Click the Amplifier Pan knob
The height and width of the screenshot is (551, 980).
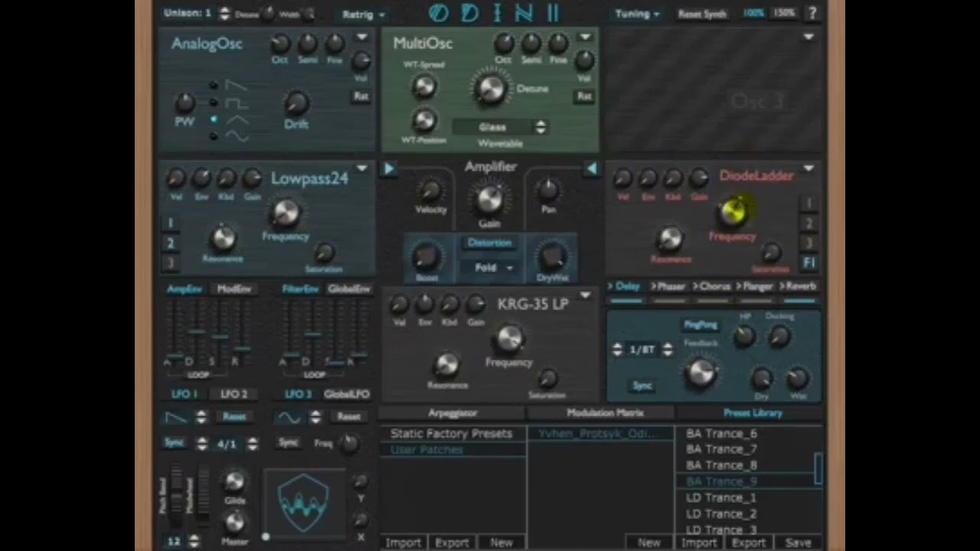(x=547, y=190)
